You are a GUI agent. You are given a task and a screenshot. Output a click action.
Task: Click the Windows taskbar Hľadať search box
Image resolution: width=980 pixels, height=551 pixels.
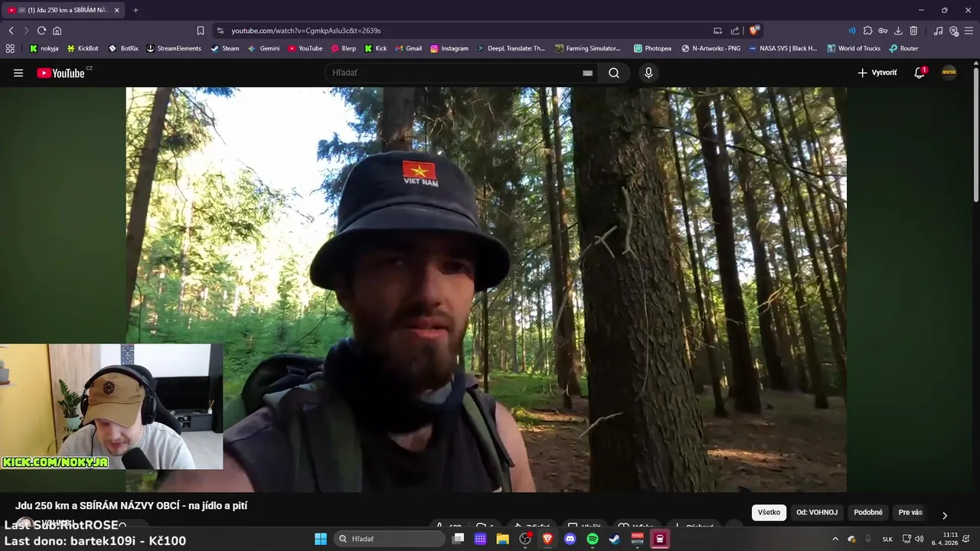(x=390, y=539)
